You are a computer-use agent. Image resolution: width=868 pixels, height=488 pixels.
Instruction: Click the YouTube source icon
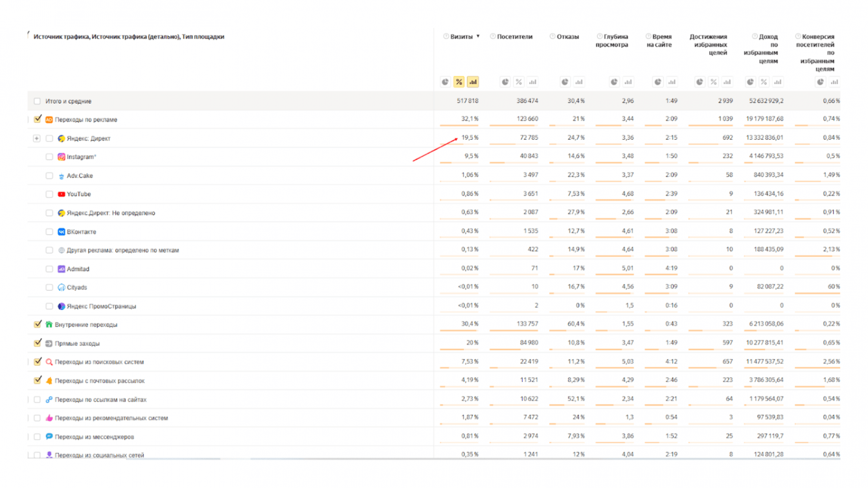[62, 194]
